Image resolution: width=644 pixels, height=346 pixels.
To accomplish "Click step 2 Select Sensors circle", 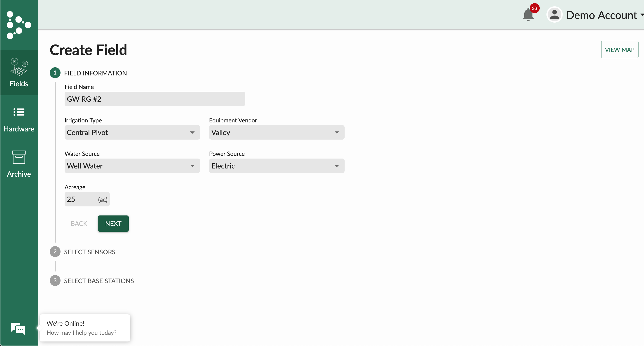I will pos(55,252).
